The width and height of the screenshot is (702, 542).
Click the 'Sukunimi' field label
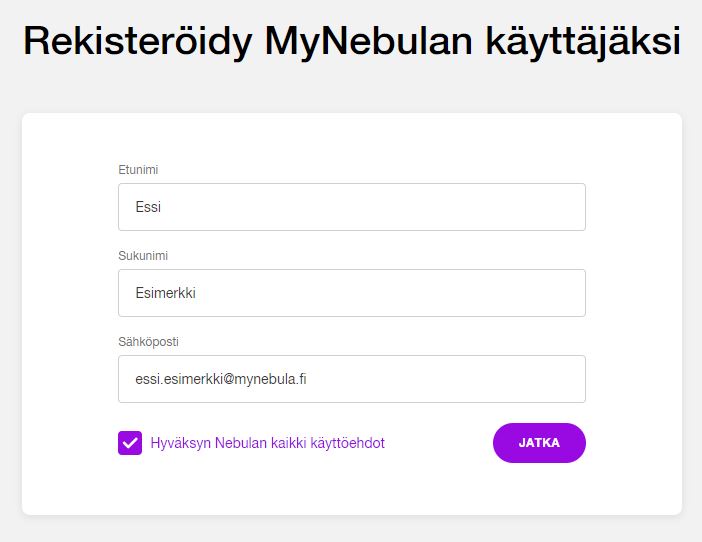pyautogui.click(x=143, y=256)
